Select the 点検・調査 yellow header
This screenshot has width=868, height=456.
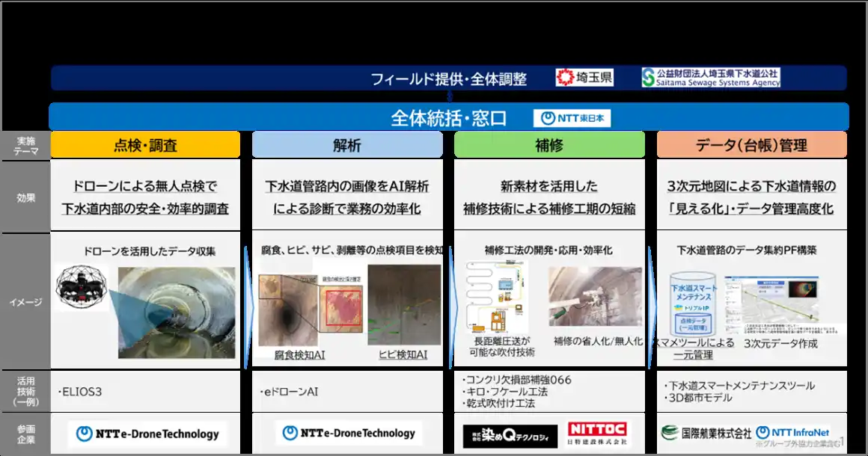(146, 145)
